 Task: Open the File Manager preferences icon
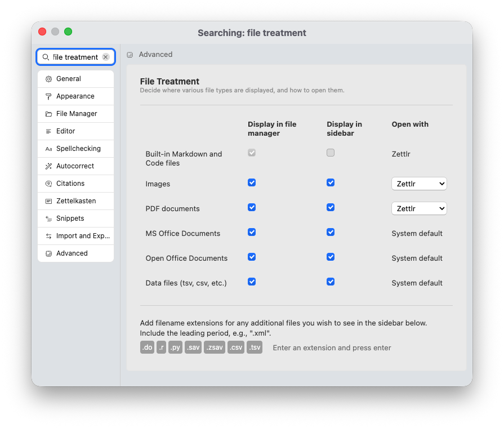coord(48,113)
